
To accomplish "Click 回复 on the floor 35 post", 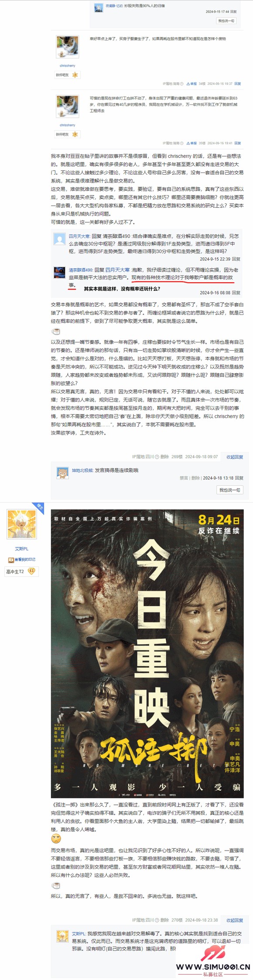I will (238, 143).
